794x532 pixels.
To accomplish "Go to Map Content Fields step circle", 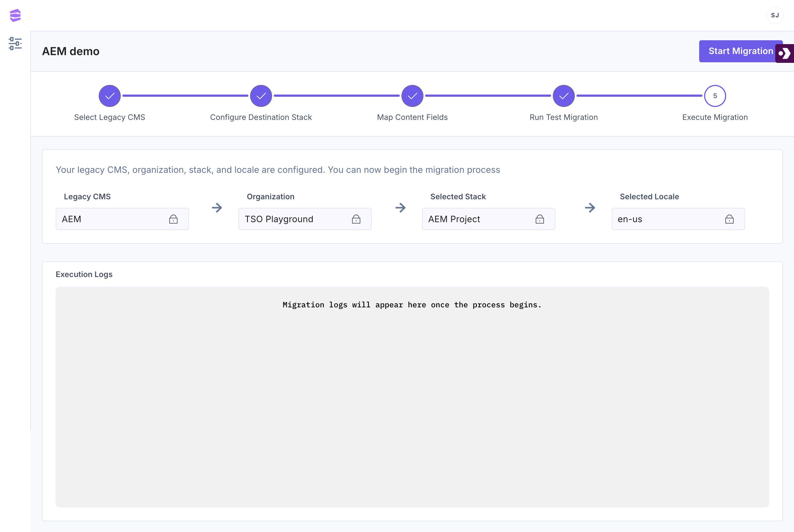I will 412,96.
